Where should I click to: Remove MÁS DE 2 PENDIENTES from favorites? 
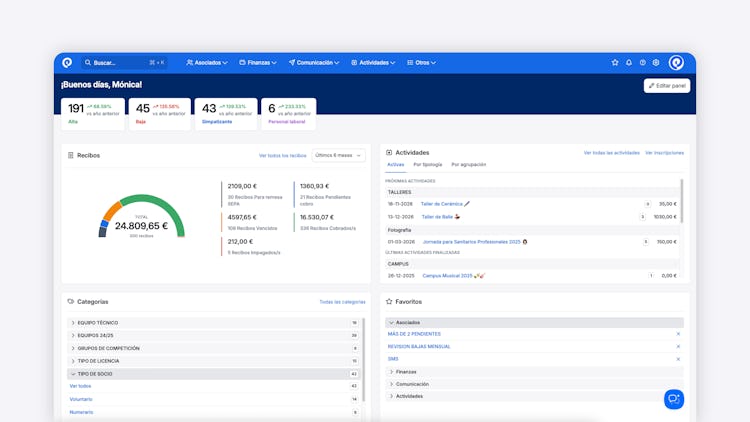tap(678, 334)
